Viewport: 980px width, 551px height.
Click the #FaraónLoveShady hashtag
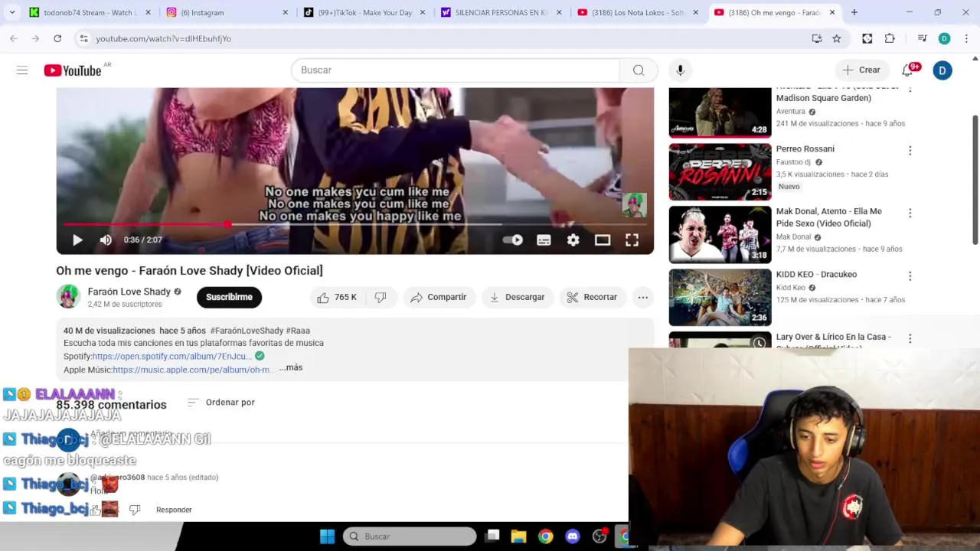247,331
